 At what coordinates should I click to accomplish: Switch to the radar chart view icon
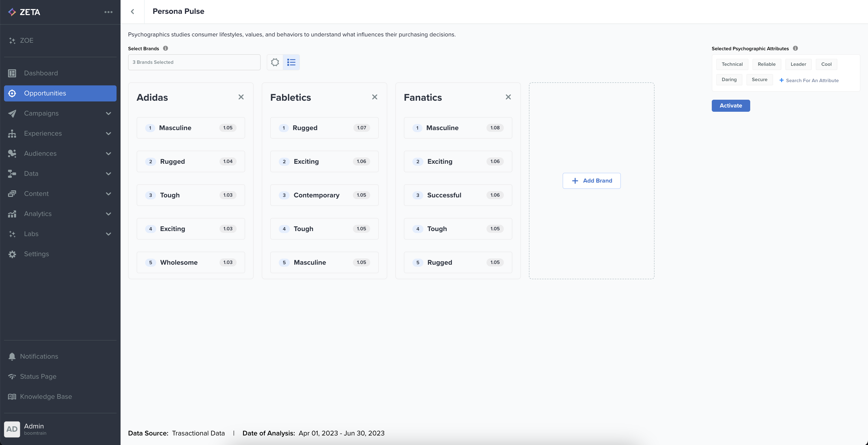pos(275,62)
